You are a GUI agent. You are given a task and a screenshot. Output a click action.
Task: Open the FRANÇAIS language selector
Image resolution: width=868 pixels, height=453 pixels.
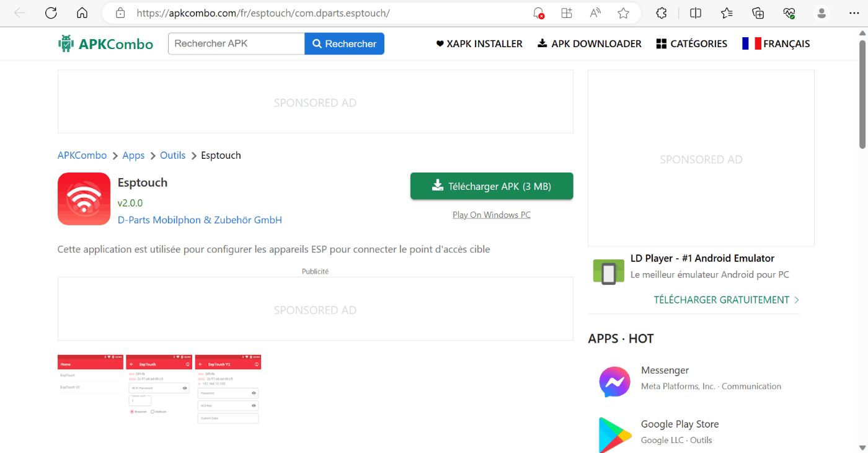click(x=776, y=43)
